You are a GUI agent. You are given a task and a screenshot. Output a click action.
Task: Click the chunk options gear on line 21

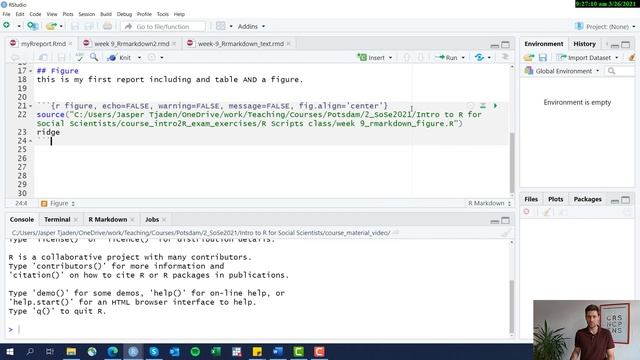pos(470,106)
